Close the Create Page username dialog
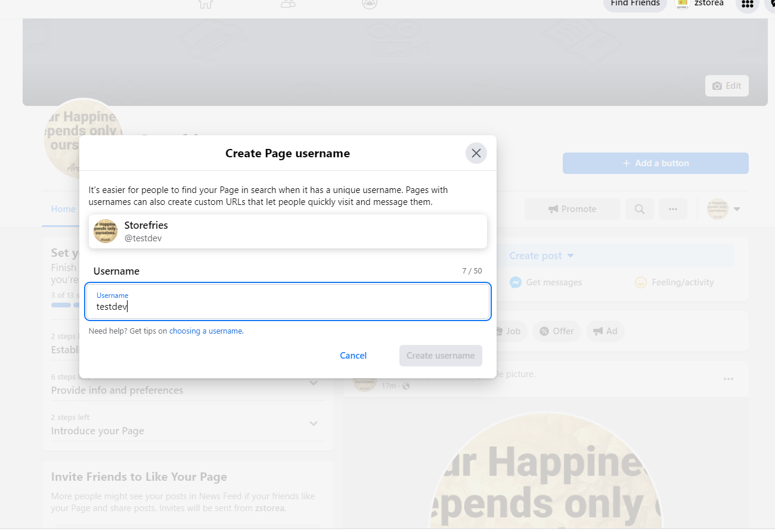Screen dimensions: 775x532 pyautogui.click(x=476, y=153)
